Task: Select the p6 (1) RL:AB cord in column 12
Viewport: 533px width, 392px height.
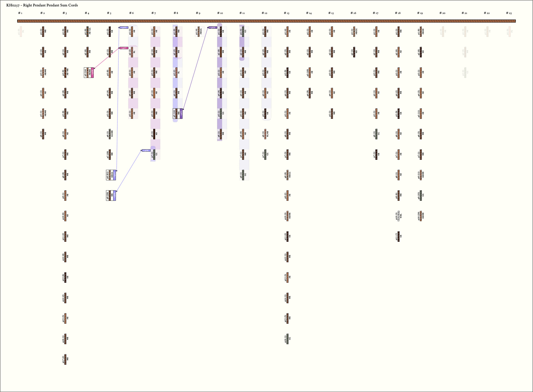Action: (x=265, y=134)
